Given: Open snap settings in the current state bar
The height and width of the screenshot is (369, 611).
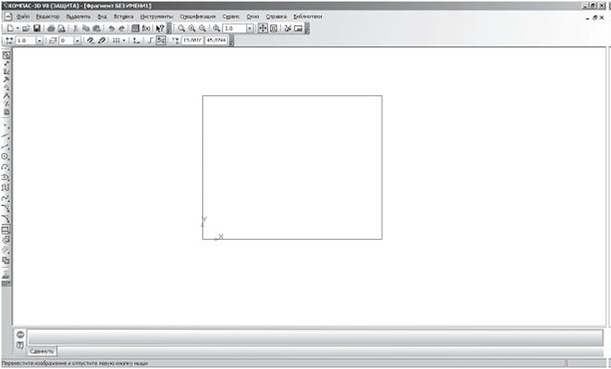Looking at the screenshot, I should [x=90, y=40].
